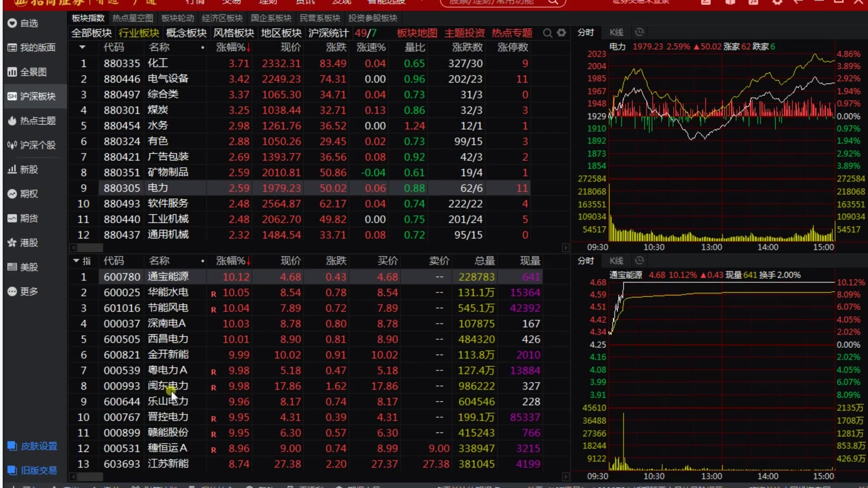Viewport: 868px width, 488px height.
Task: Select 概念板块 category
Action: (x=186, y=33)
